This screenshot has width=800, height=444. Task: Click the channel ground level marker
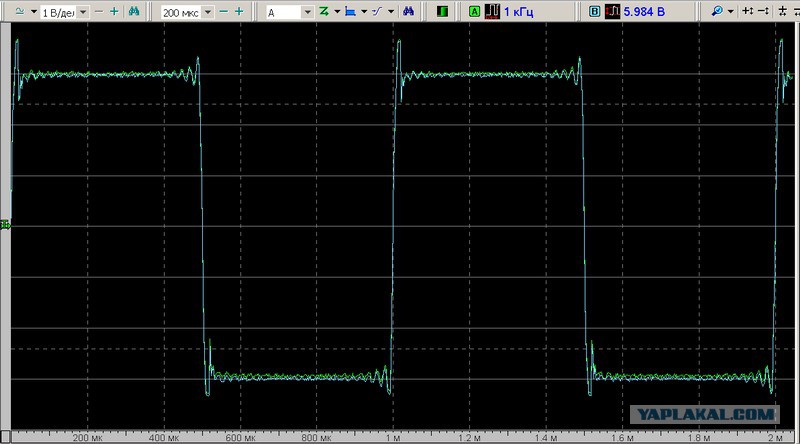[5, 225]
